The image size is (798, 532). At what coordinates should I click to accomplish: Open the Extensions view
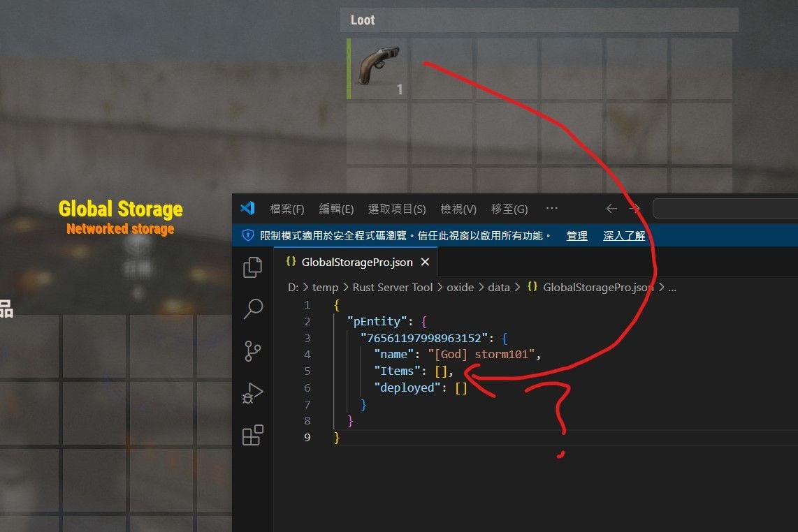click(x=252, y=435)
